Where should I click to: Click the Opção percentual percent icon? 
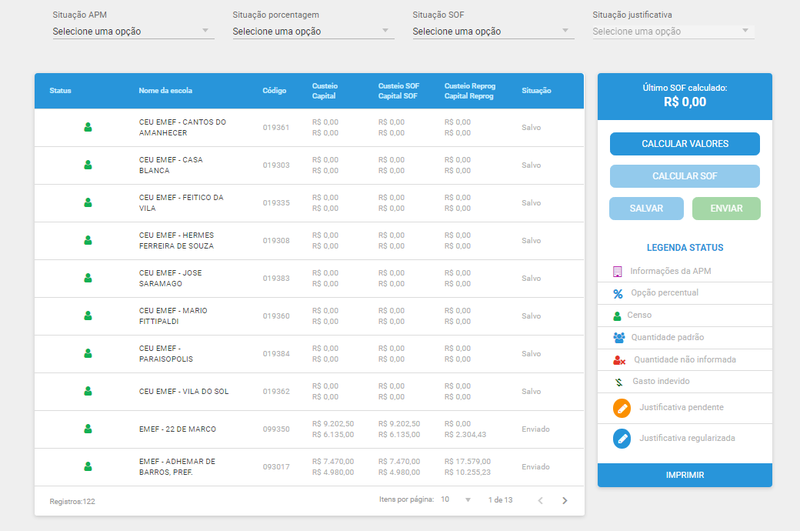coord(618,294)
